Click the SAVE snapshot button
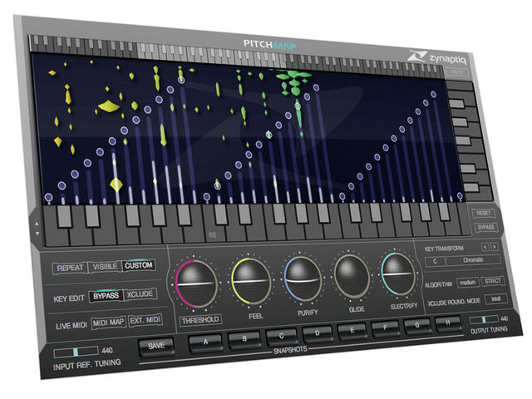This screenshot has height=399, width=532. (x=156, y=346)
